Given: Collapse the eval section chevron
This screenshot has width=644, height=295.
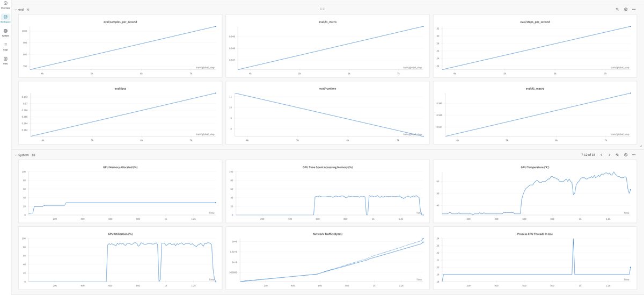Looking at the screenshot, I should 16,10.
